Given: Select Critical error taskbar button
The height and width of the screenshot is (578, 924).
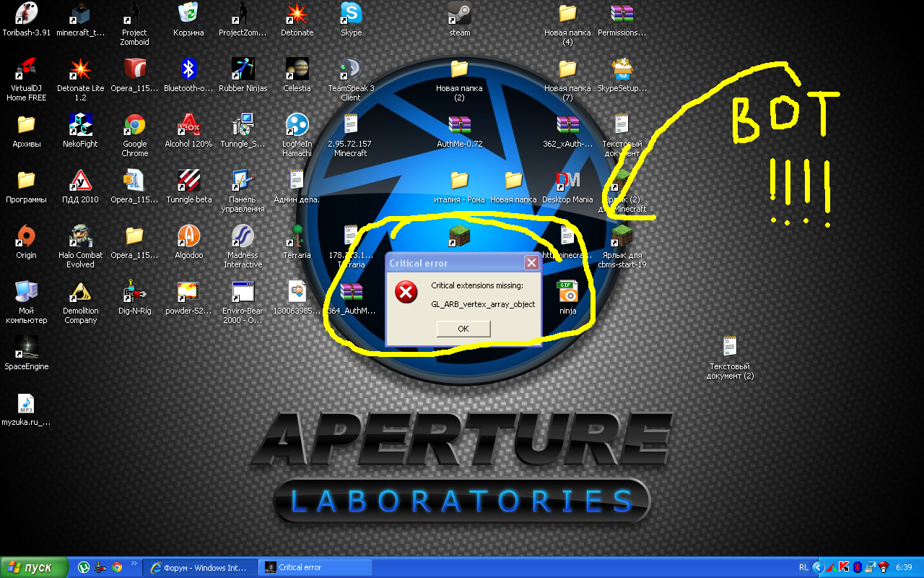Looking at the screenshot, I should (316, 567).
